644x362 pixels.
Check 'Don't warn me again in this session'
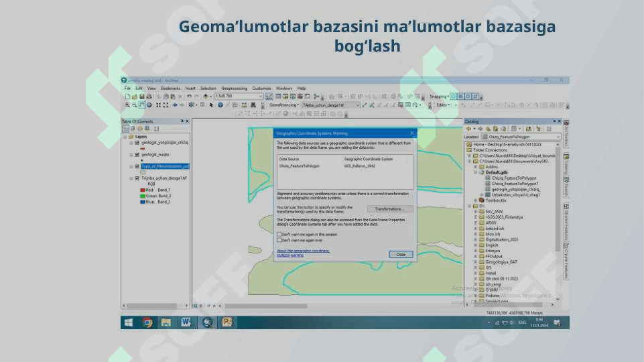(x=279, y=235)
